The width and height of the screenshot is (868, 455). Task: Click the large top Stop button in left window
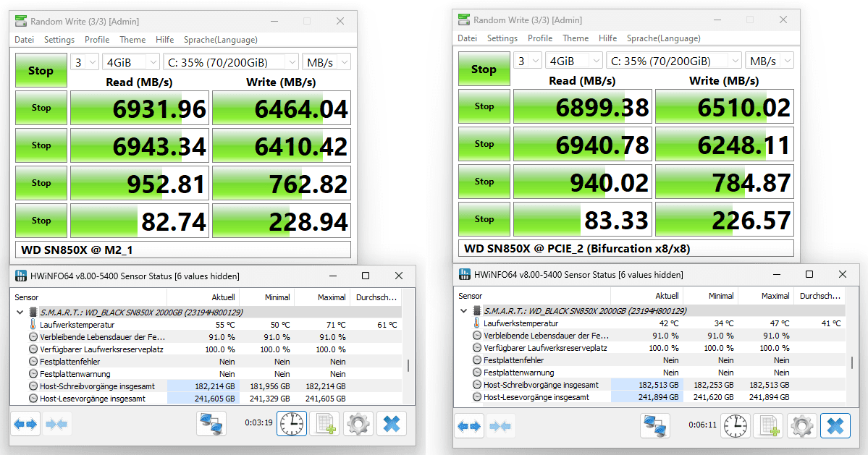[x=41, y=70]
